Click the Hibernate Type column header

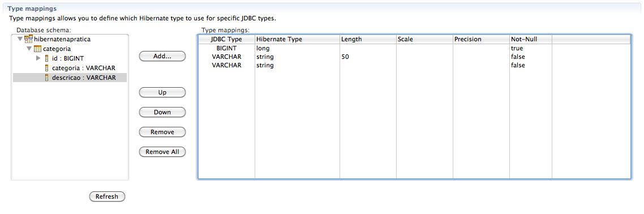[x=297, y=40]
